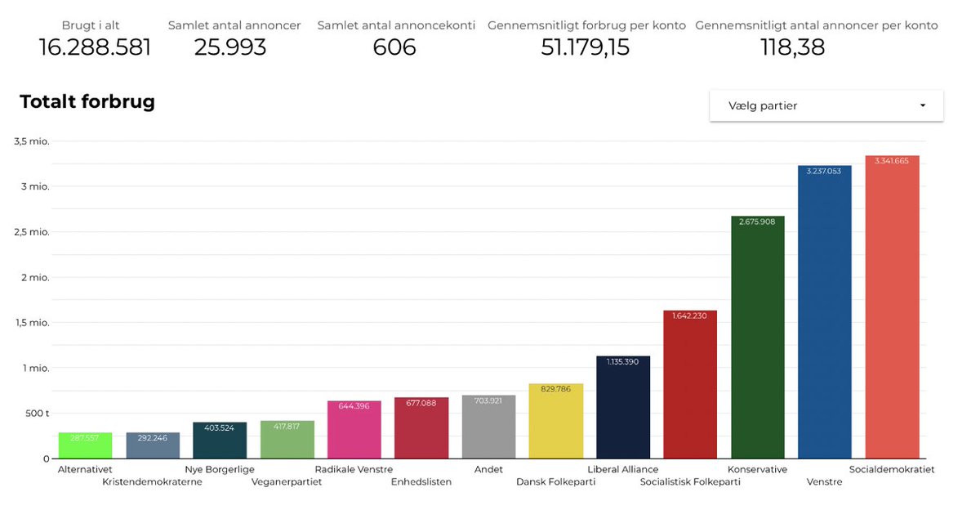Viewport: 980px width, 519px height.
Task: Select the bright green Alternativet bar
Action: [86, 445]
